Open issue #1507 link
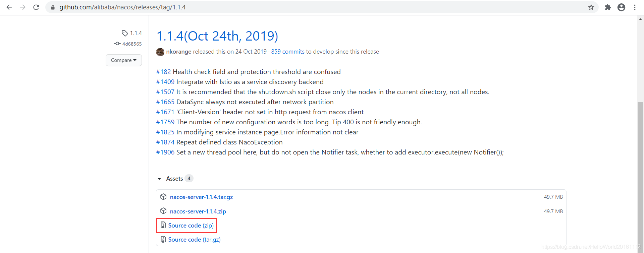Viewport: 644px width, 253px height. coord(165,92)
